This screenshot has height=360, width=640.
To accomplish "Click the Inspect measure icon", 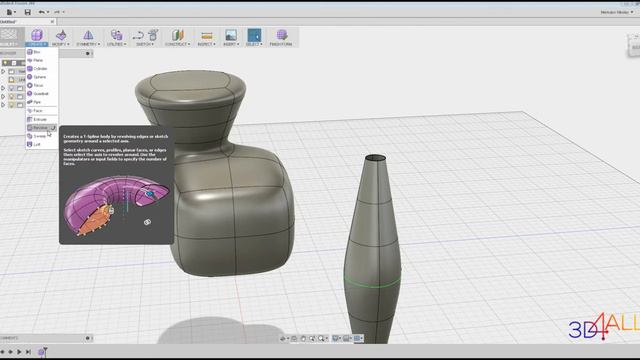I will tap(207, 35).
